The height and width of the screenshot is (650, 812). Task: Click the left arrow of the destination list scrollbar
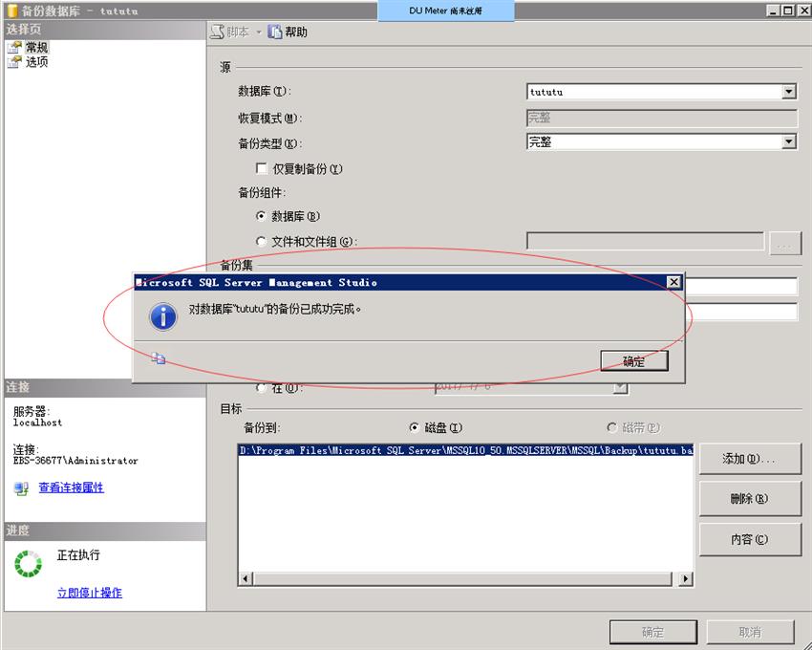click(246, 578)
